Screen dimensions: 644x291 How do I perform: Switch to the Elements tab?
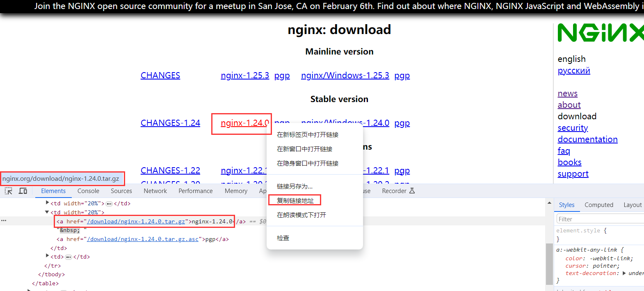[x=53, y=191]
